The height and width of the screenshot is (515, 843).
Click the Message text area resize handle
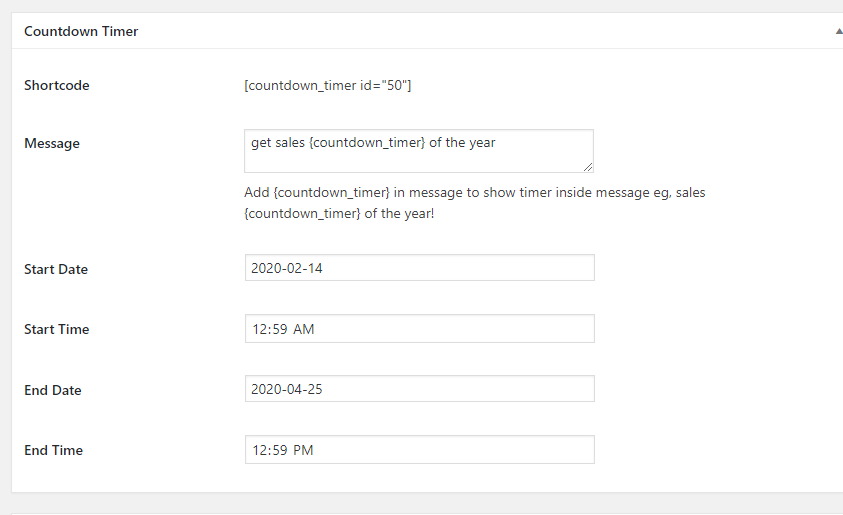click(588, 166)
